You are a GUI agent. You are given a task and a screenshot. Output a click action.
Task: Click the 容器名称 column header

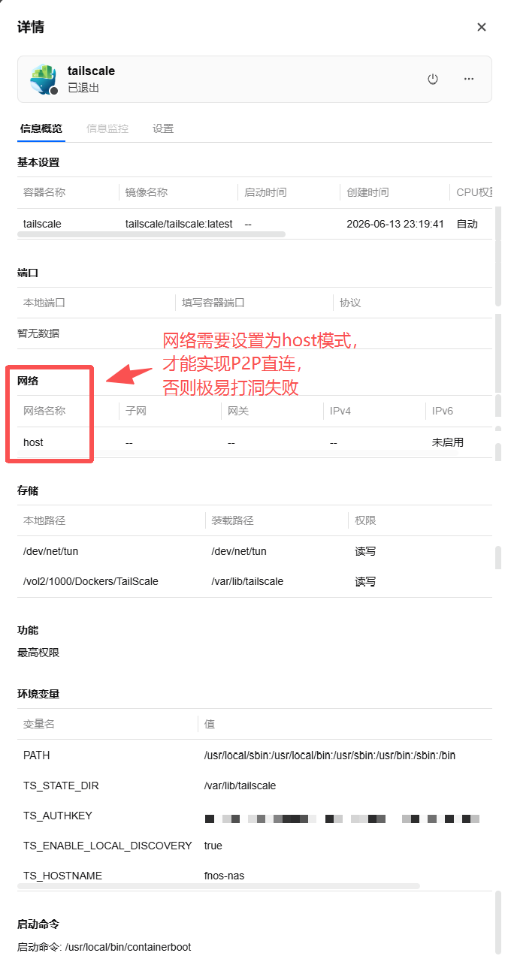44,192
